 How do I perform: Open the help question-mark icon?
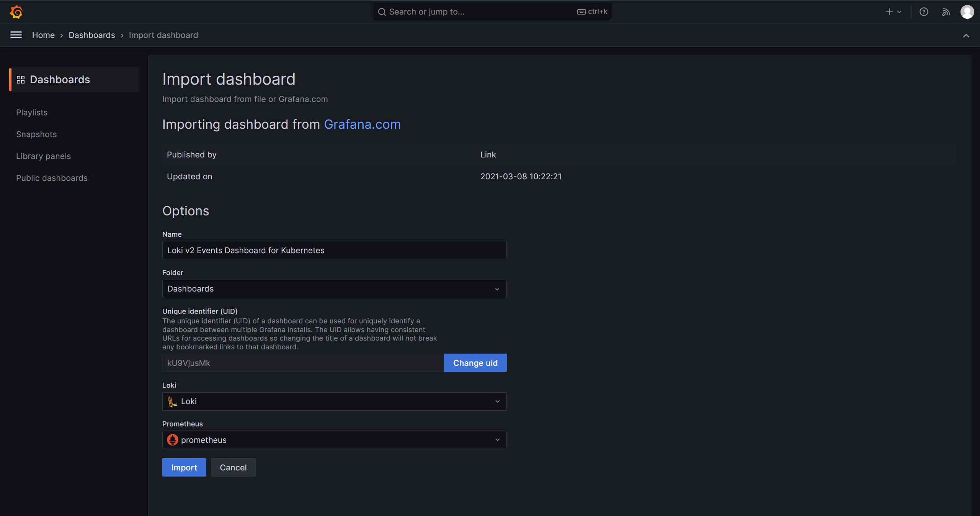tap(924, 12)
